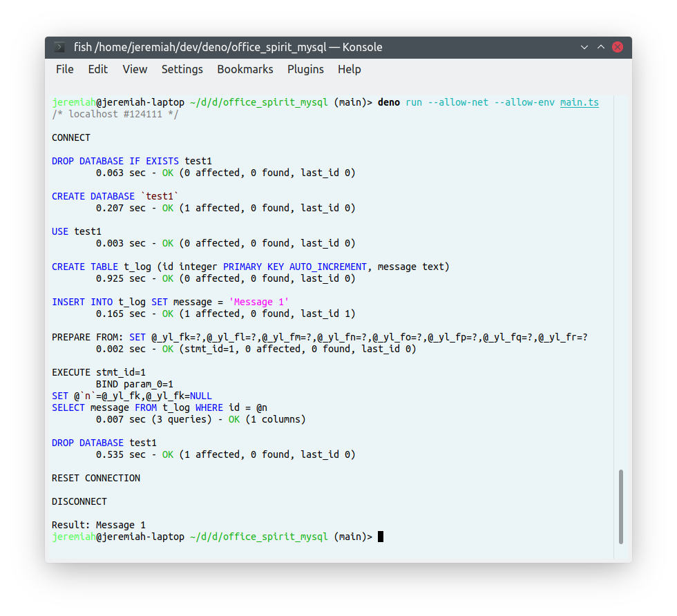Open the Help menu
This screenshot has width=677, height=616.
click(x=350, y=69)
